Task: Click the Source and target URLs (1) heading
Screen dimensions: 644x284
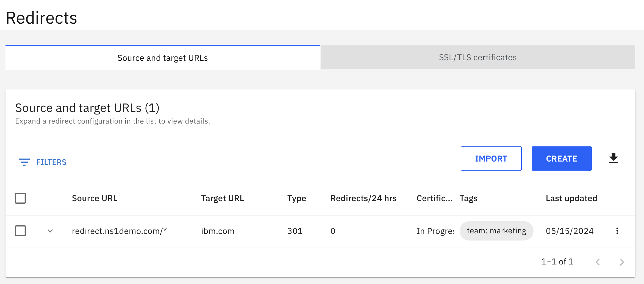Action: coord(87,108)
